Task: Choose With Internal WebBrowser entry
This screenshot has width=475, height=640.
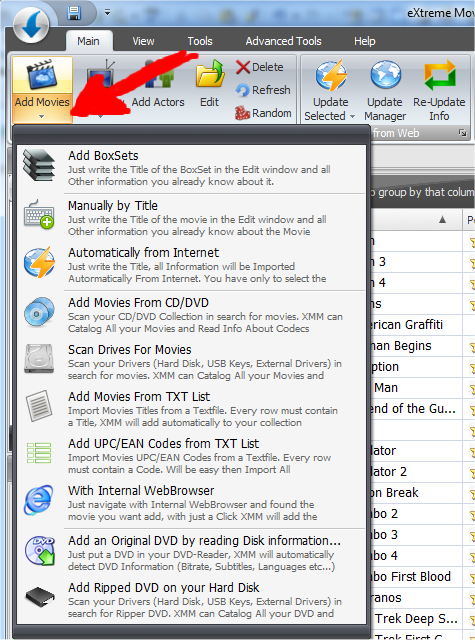Action: (191, 503)
